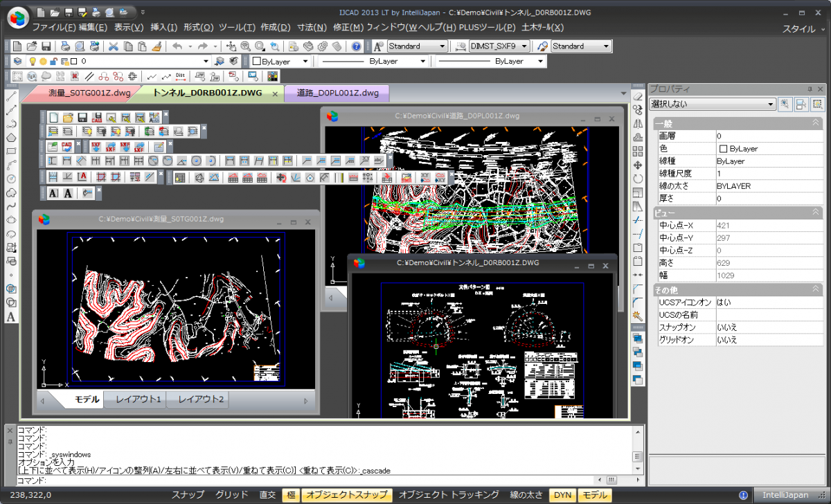The width and height of the screenshot is (831, 504).
Task: Open the table style Standard dropdown
Action: point(581,46)
